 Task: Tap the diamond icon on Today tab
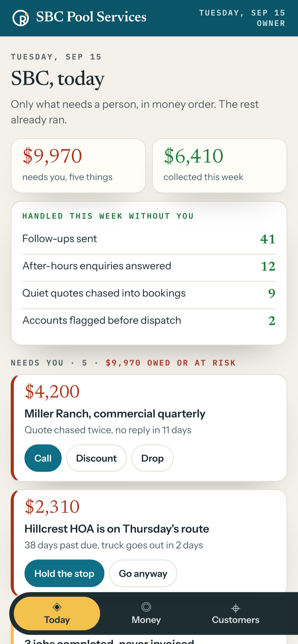point(57,607)
